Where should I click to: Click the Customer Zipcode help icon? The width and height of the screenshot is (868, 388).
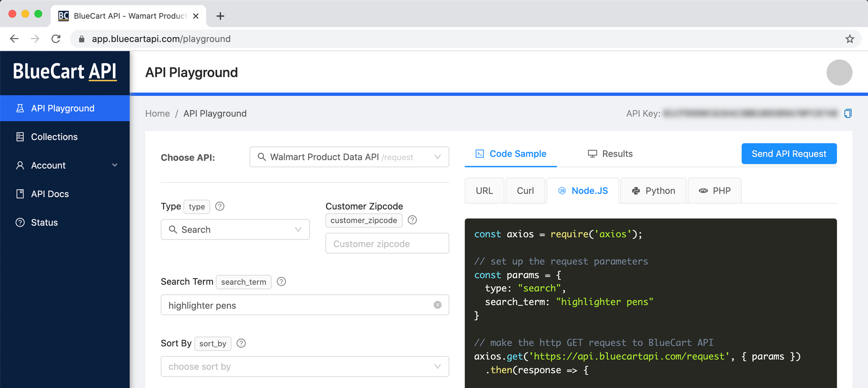click(x=412, y=220)
